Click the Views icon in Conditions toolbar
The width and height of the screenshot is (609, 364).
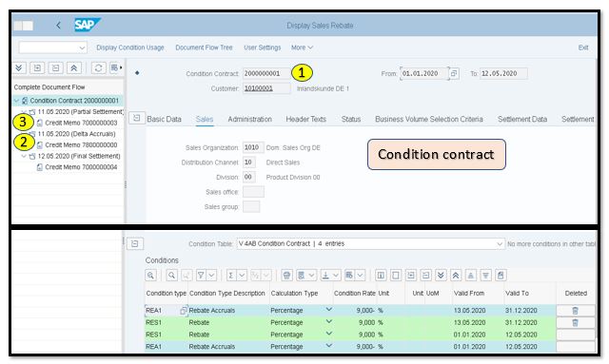pos(301,275)
